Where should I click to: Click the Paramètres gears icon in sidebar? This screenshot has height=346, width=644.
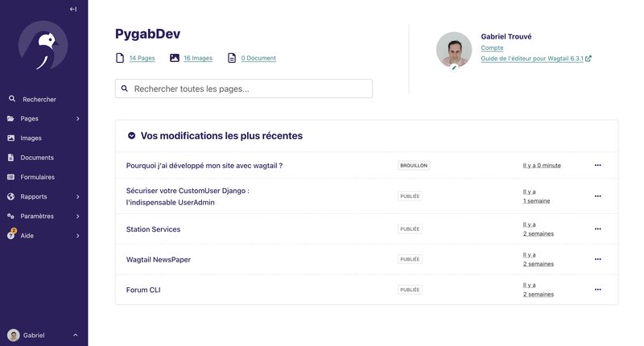pyautogui.click(x=10, y=216)
